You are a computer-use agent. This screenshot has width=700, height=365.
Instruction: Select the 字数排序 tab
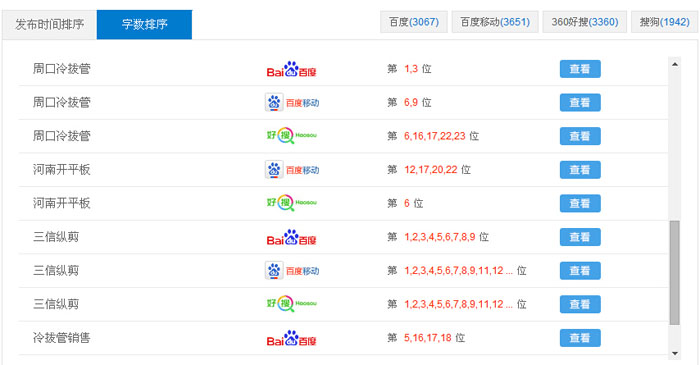point(144,25)
